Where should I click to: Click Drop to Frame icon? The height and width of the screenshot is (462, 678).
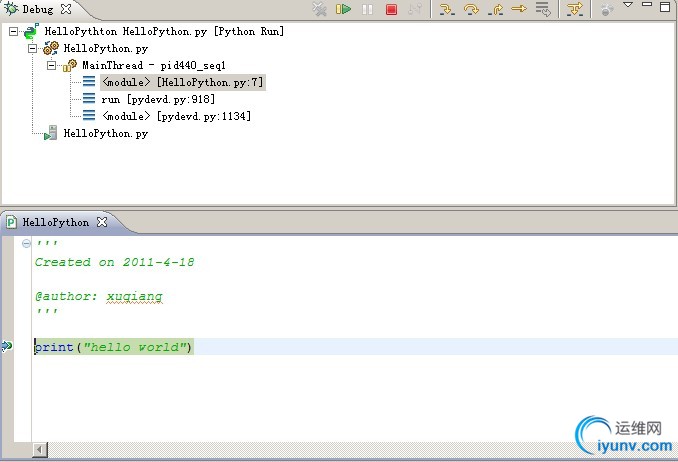(543, 9)
